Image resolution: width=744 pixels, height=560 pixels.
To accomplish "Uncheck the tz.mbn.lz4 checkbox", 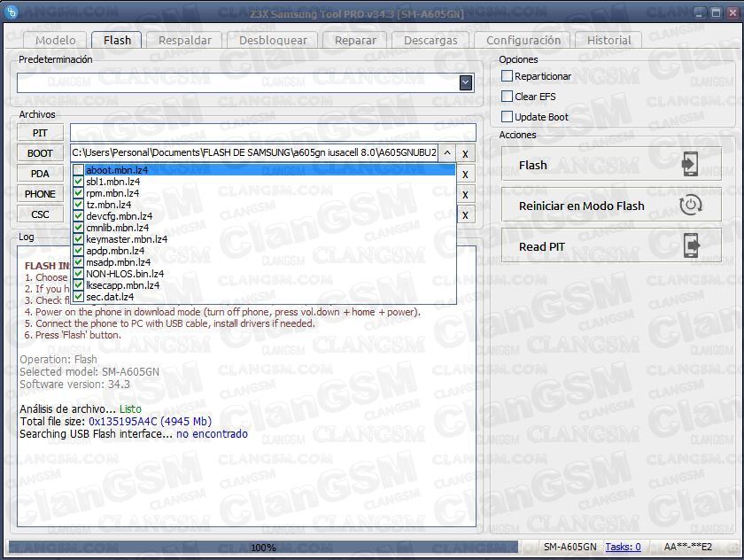I will tap(79, 205).
